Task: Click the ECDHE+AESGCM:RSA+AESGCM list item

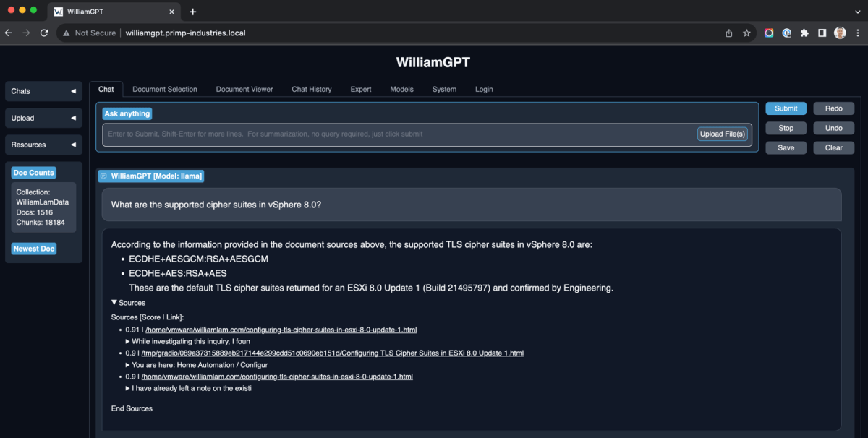Action: (198, 259)
